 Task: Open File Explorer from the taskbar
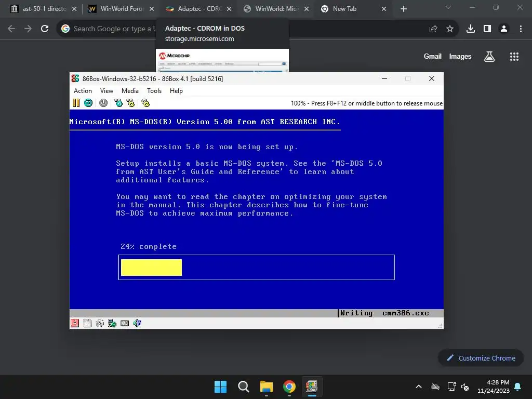pyautogui.click(x=267, y=387)
